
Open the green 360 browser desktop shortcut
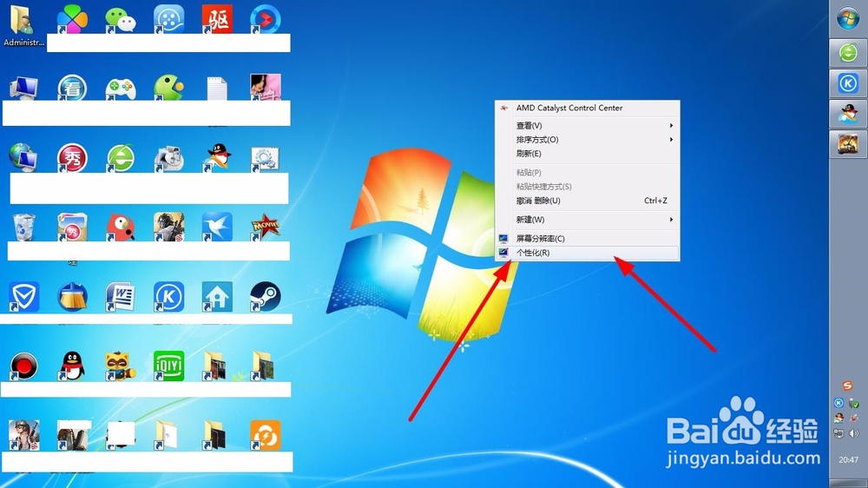click(x=120, y=157)
